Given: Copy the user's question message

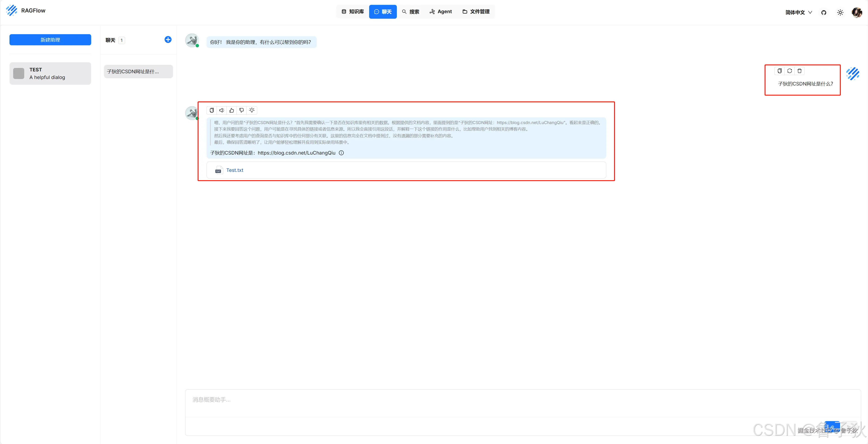Looking at the screenshot, I should (779, 71).
